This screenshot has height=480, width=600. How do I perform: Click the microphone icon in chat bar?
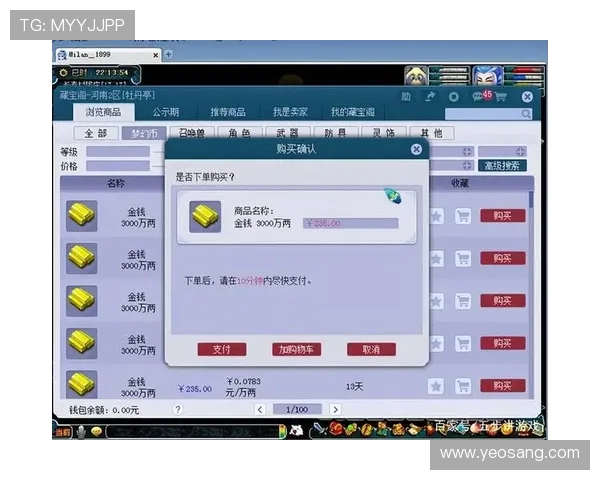pyautogui.click(x=81, y=432)
